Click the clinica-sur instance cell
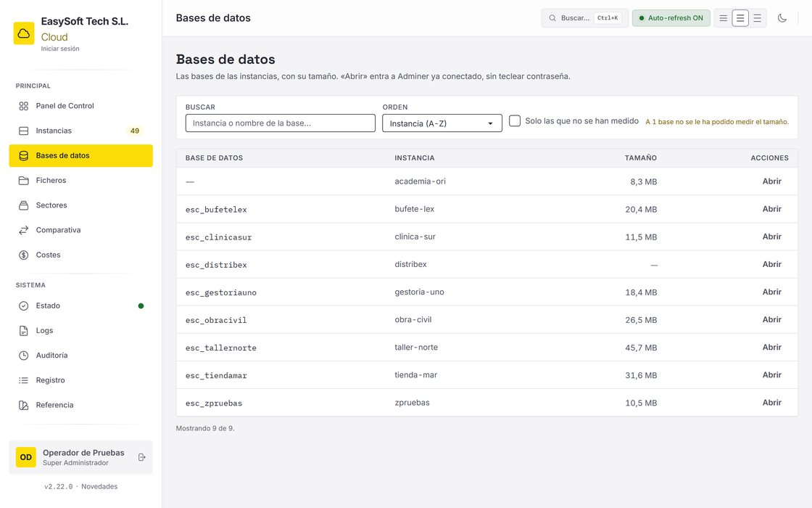Viewport: 812px width, 508px height. [415, 237]
